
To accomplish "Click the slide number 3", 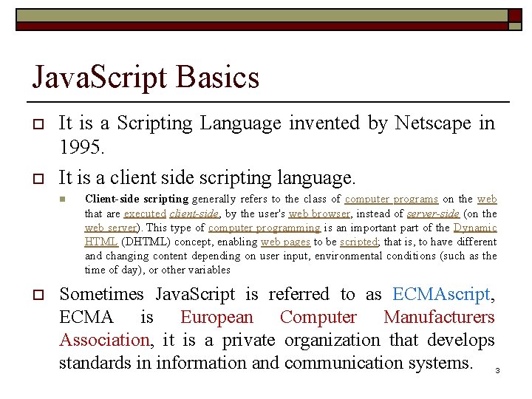I will point(497,370).
